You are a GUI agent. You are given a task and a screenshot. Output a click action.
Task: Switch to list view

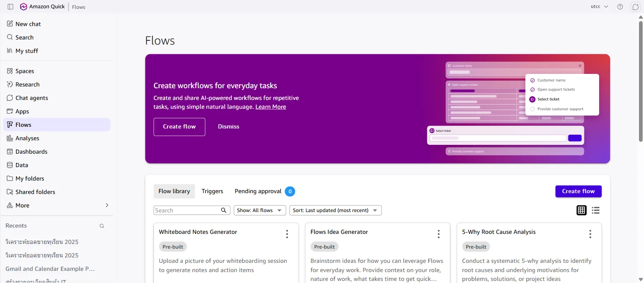click(x=596, y=210)
